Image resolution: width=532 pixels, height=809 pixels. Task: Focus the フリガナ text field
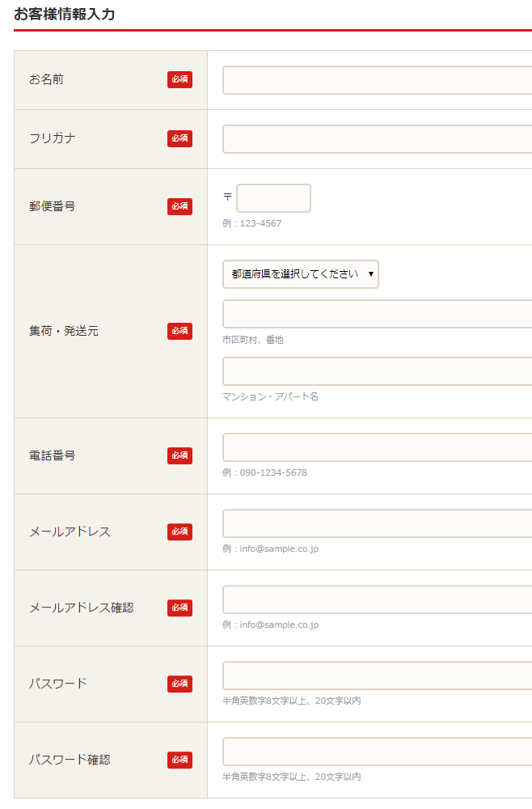(x=377, y=139)
